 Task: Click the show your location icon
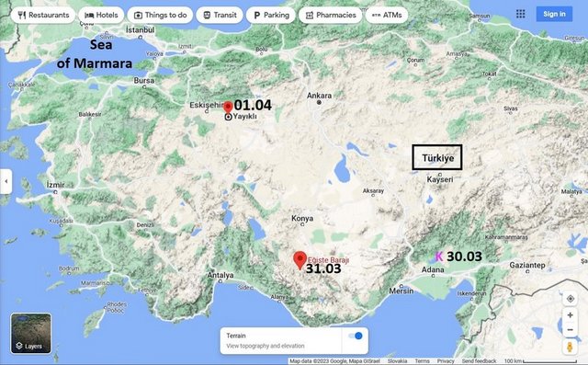click(570, 299)
